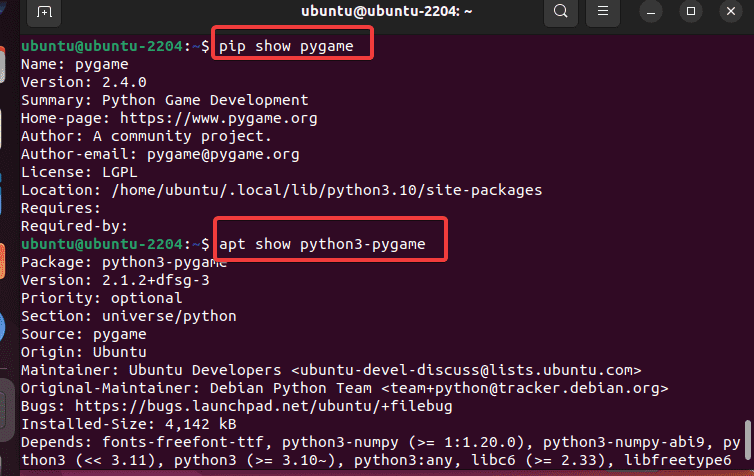Open the terminal hamburger menu

tap(603, 11)
